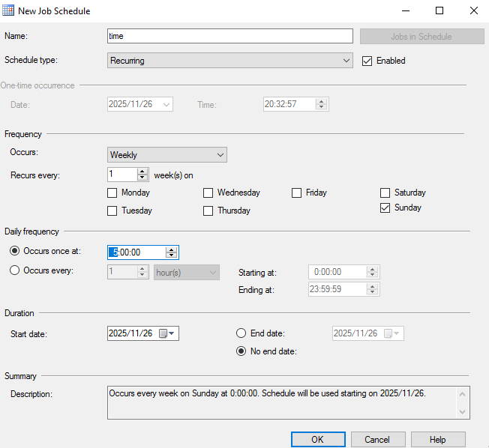Screen dimensions: 489x448
Task: Enable the Friday checkbox
Action: pos(297,193)
